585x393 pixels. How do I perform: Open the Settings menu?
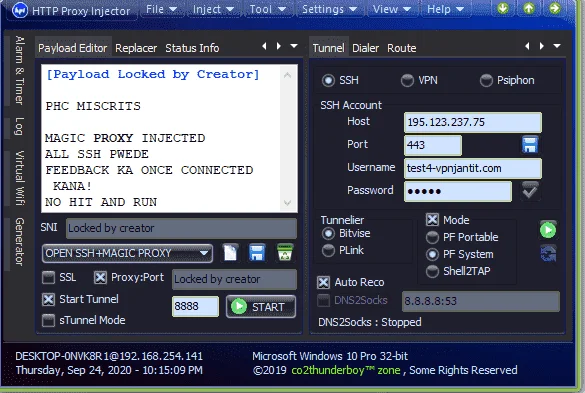[329, 9]
